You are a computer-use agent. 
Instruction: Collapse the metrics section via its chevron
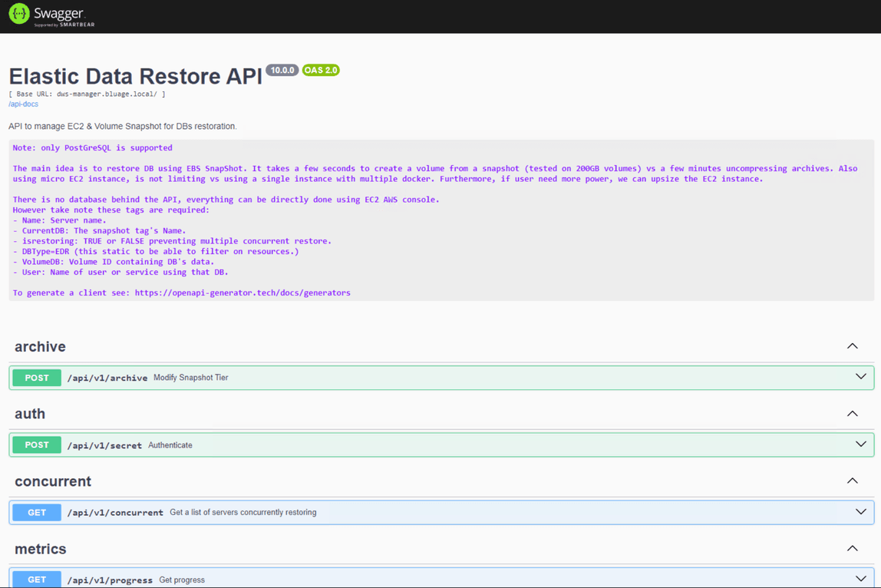click(x=852, y=548)
